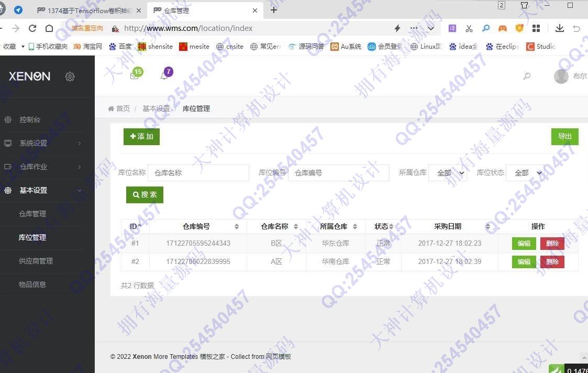Click 编辑 for row #2 A区
This screenshot has width=588, height=373.
(524, 261)
